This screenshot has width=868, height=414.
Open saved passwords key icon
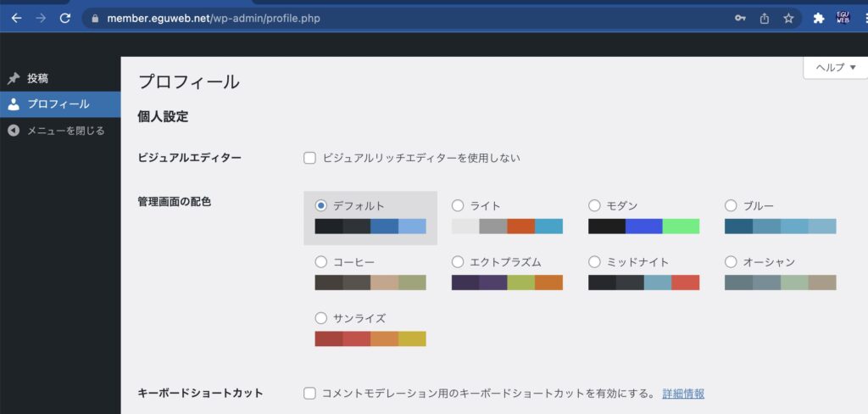[x=740, y=18]
